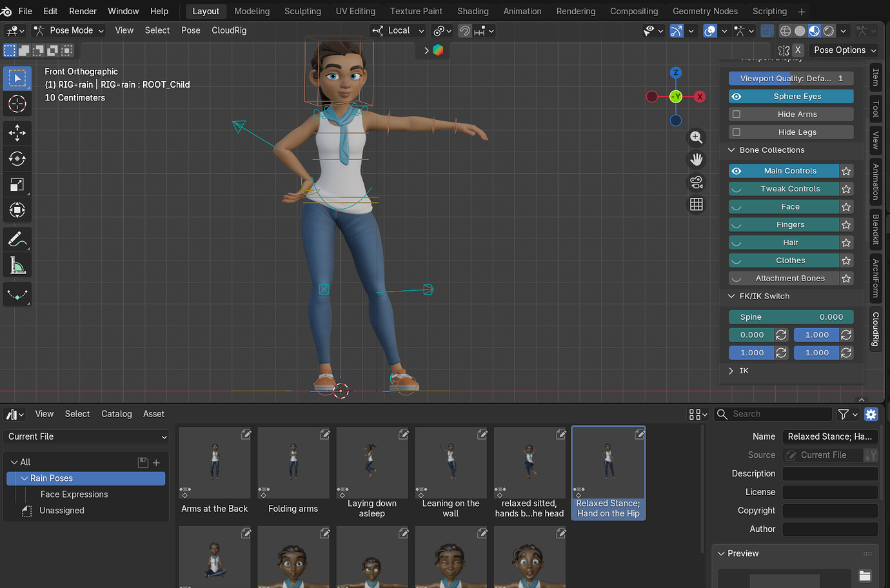890x588 pixels.
Task: Select the Annotate tool
Action: [17, 239]
